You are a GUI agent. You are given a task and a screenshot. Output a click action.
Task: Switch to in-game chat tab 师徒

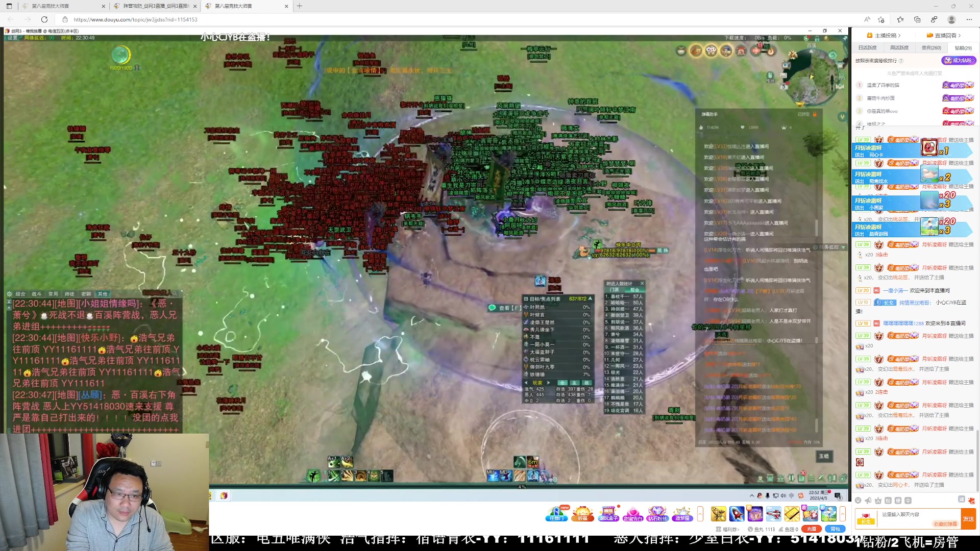click(69, 294)
